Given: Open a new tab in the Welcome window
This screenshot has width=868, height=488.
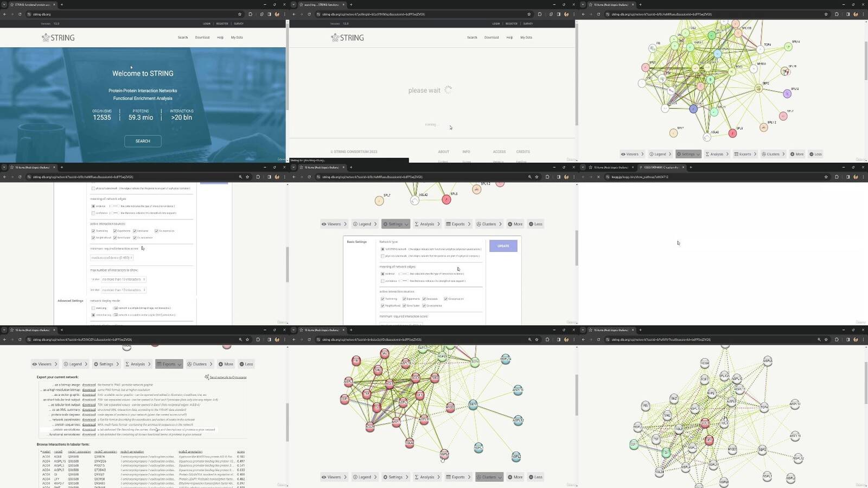Looking at the screenshot, I should [62, 5].
